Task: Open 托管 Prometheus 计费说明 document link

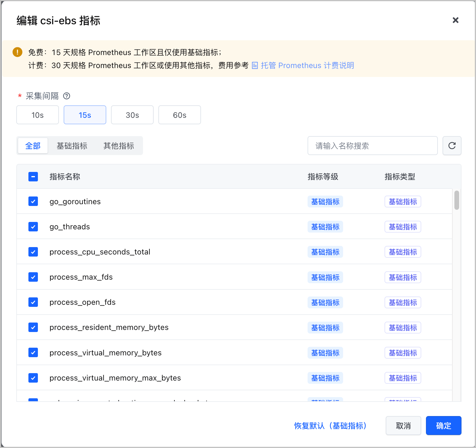Action: click(303, 65)
